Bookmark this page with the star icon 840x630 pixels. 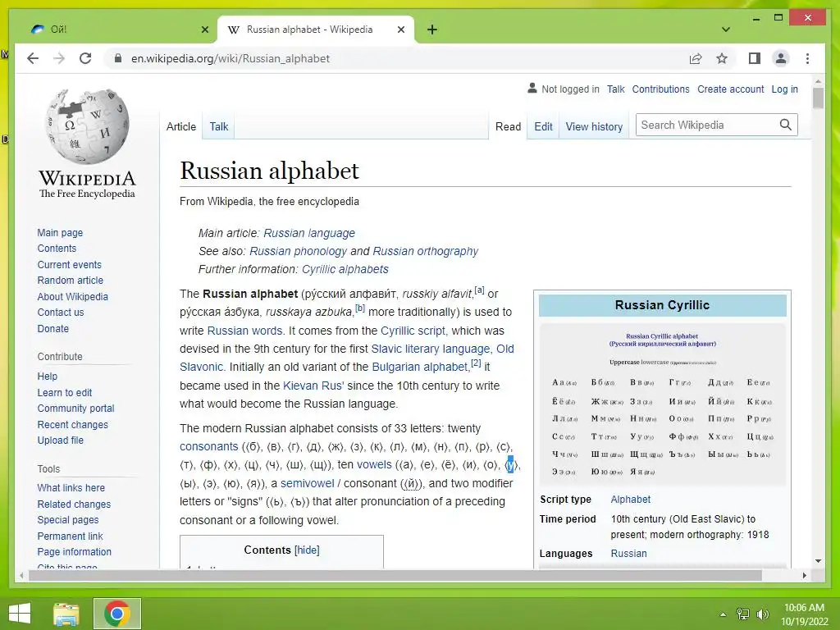coord(722,58)
